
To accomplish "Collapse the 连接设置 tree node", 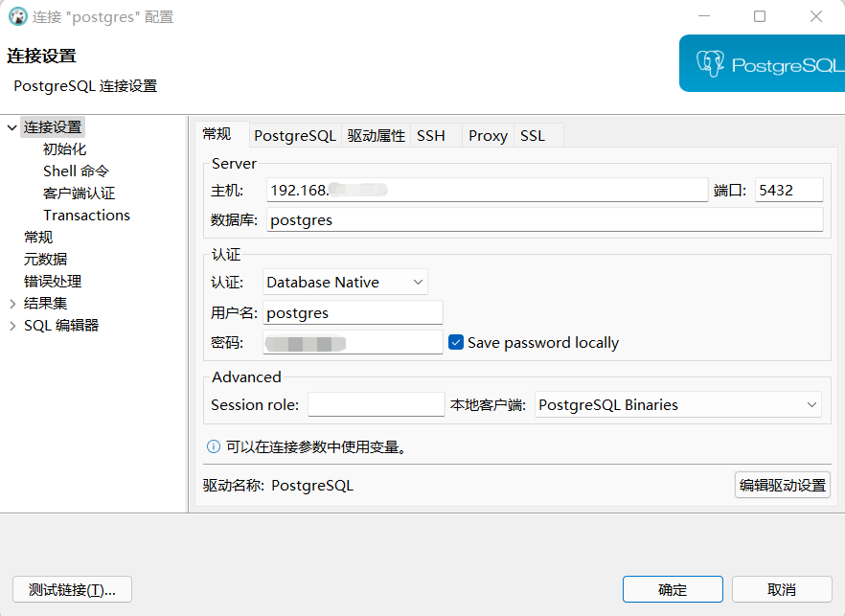I will (x=11, y=126).
